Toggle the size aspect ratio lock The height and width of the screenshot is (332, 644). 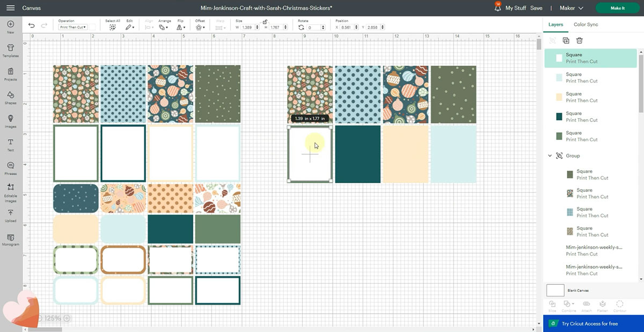point(265,22)
